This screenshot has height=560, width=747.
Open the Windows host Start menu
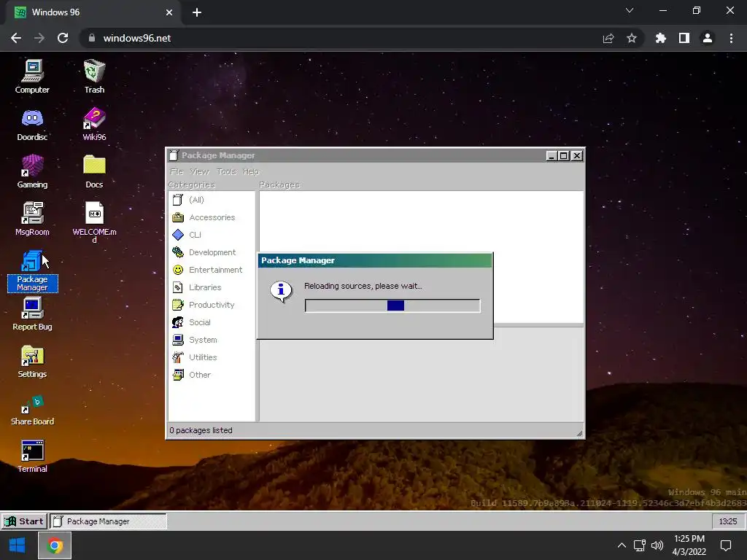(x=18, y=545)
